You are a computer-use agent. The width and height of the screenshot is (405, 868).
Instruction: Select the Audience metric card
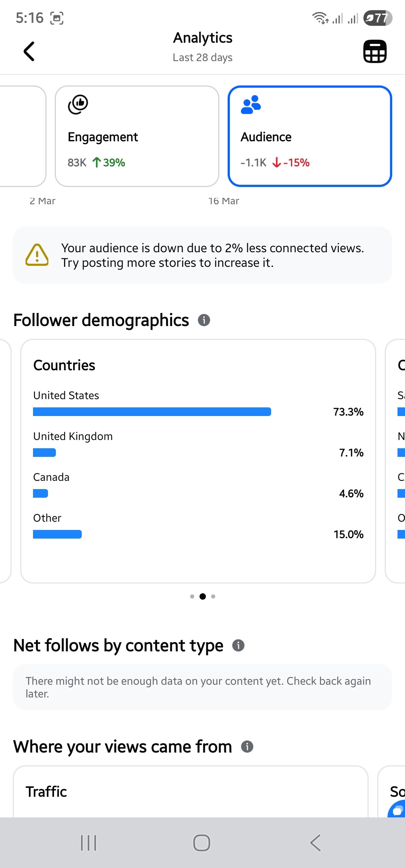click(x=310, y=136)
